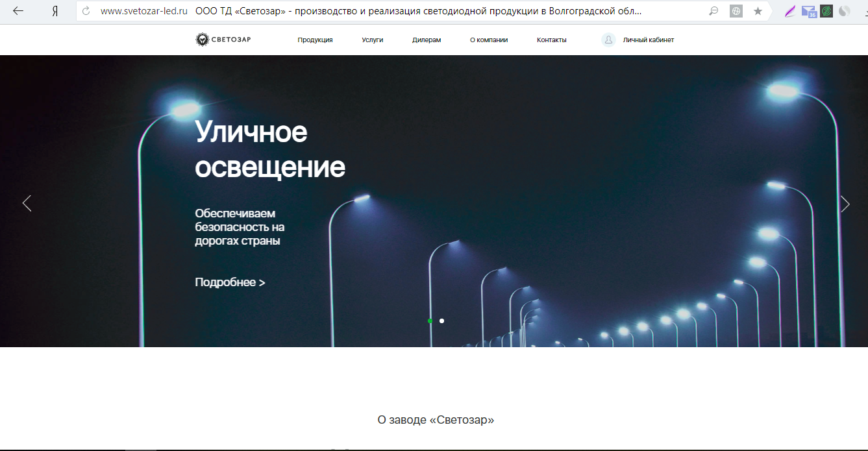Click the Светозар logo in the header
868x451 pixels.
[223, 40]
